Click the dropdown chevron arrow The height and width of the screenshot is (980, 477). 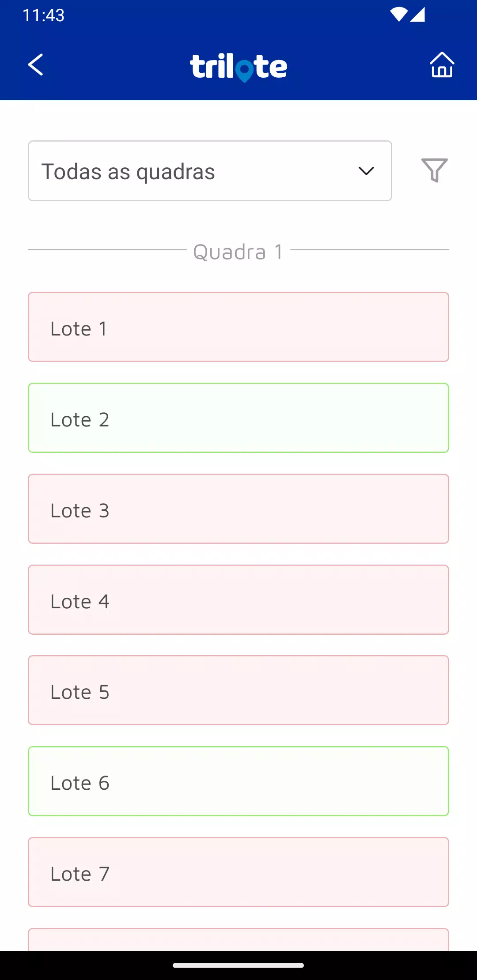pos(366,171)
